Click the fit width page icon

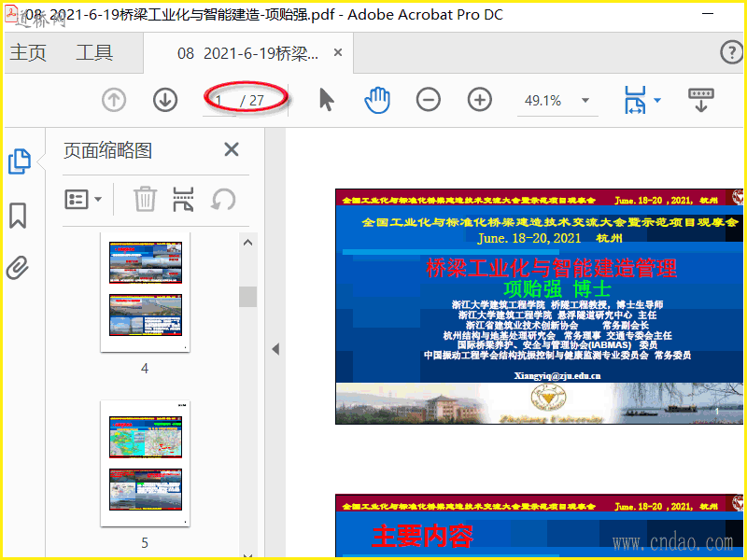click(x=636, y=100)
